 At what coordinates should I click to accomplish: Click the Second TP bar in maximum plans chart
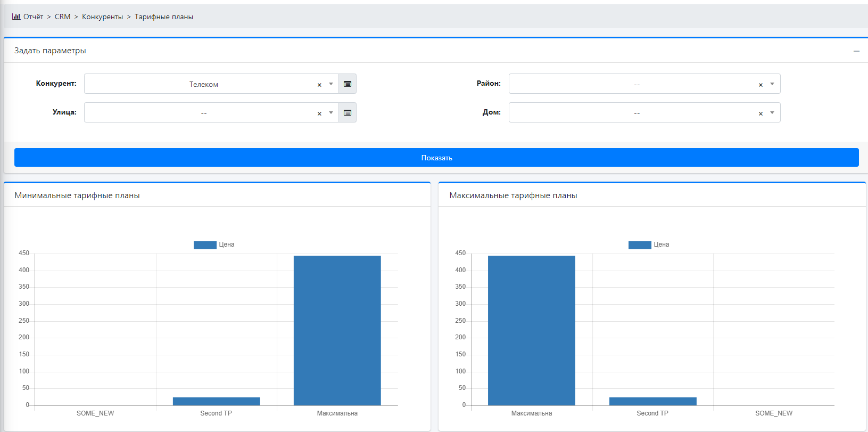(652, 401)
